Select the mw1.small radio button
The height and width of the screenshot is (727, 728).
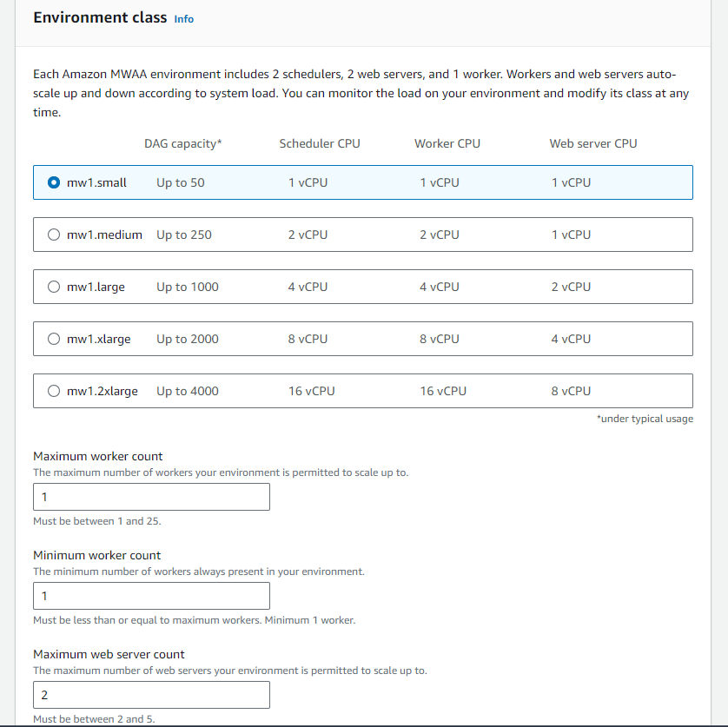point(54,182)
